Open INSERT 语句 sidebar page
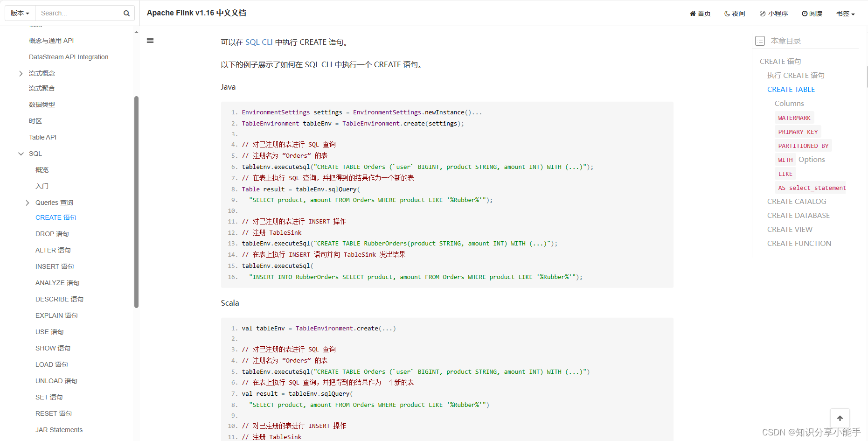The width and height of the screenshot is (868, 441). point(55,266)
